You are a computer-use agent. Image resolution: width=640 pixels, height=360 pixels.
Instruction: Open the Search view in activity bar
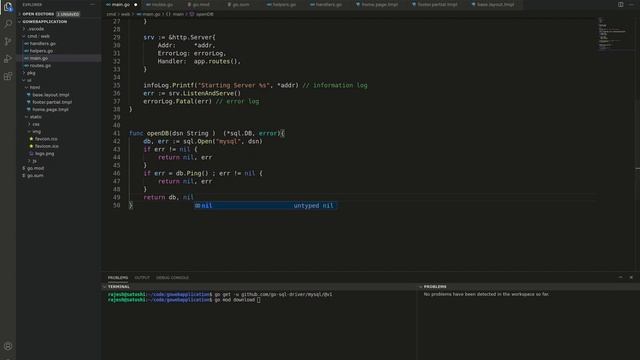(8, 24)
